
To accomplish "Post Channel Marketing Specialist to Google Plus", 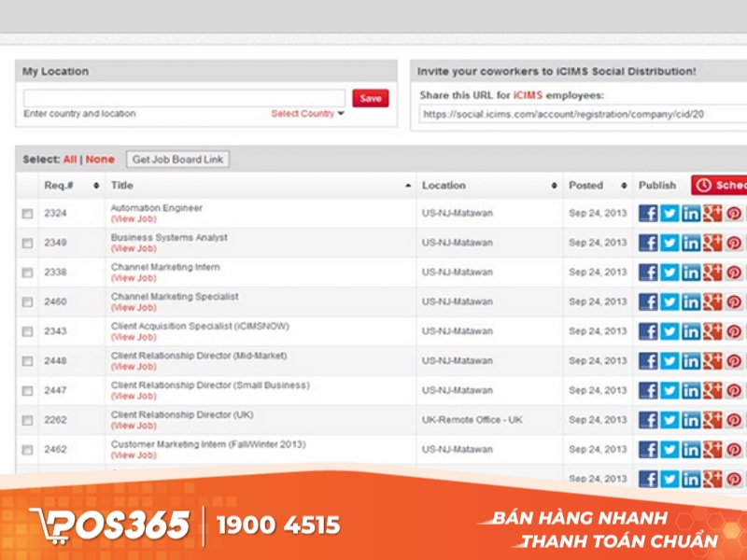I will [x=712, y=301].
